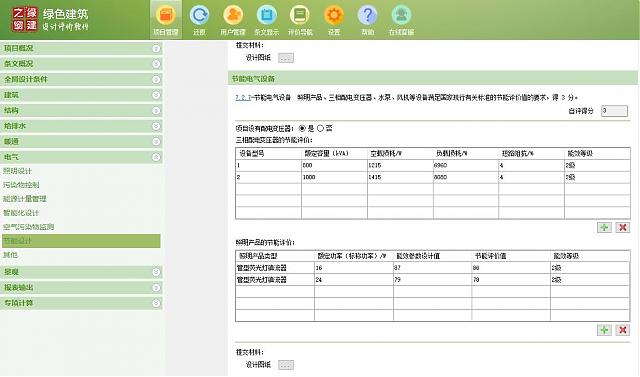Delete a row from transformer table
The height and width of the screenshot is (377, 640).
point(622,227)
